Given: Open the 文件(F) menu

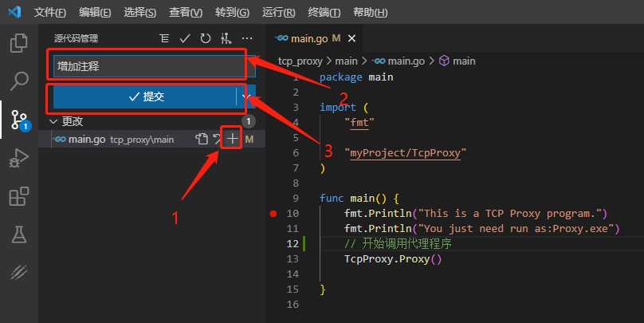Looking at the screenshot, I should (x=49, y=12).
